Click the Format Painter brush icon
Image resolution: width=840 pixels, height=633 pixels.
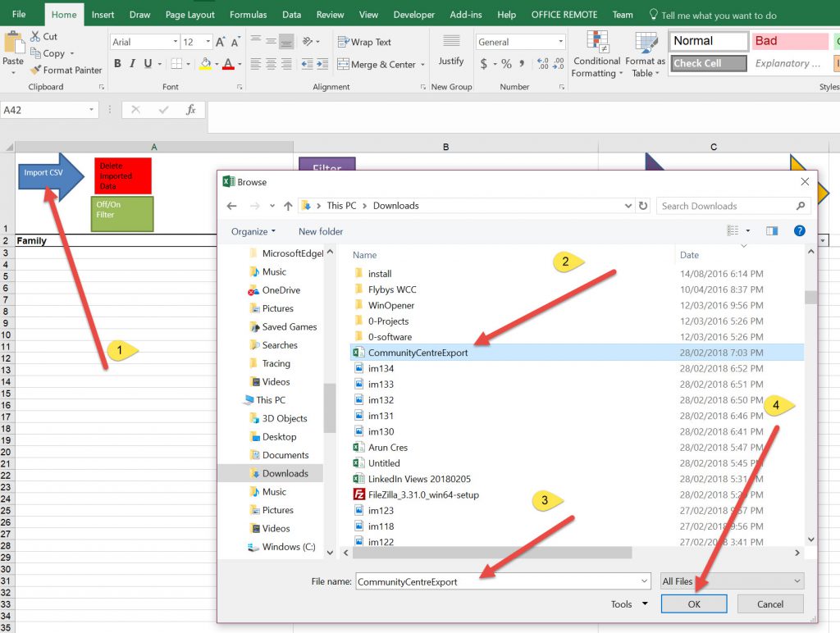click(36, 71)
